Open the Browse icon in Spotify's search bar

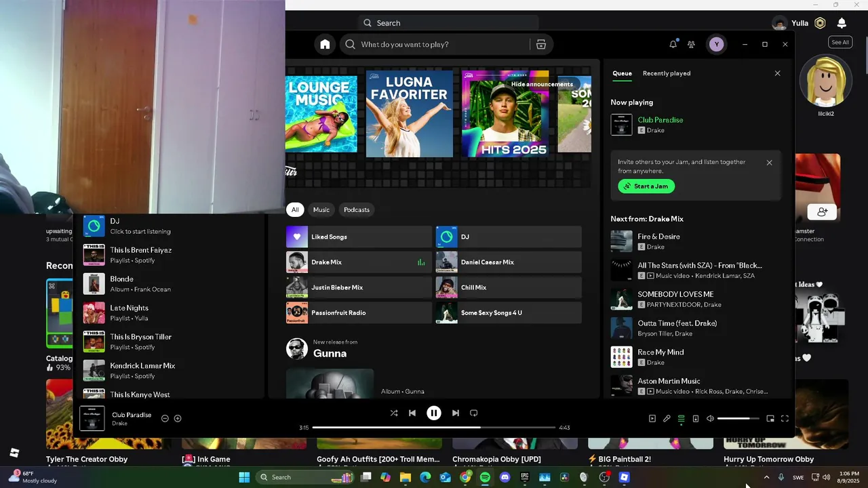[x=540, y=44]
